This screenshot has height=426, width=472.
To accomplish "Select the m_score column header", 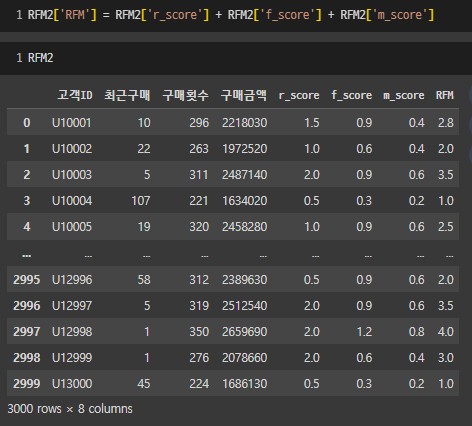I will [404, 96].
